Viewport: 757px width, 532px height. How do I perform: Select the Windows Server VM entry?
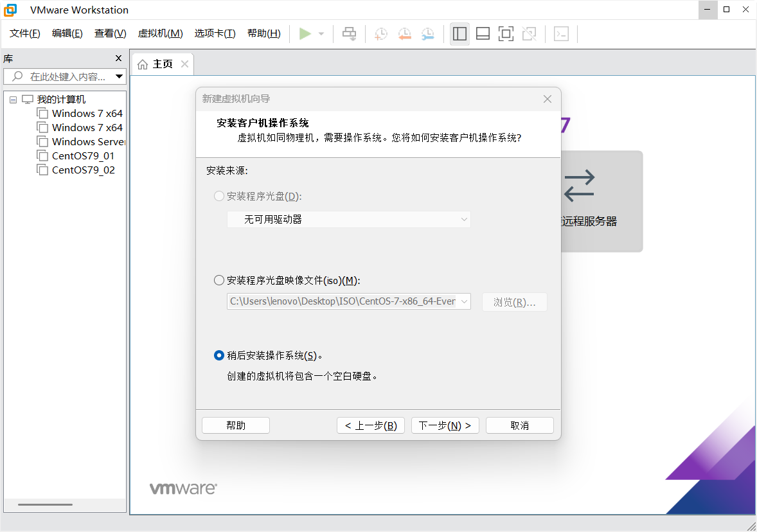coord(81,141)
